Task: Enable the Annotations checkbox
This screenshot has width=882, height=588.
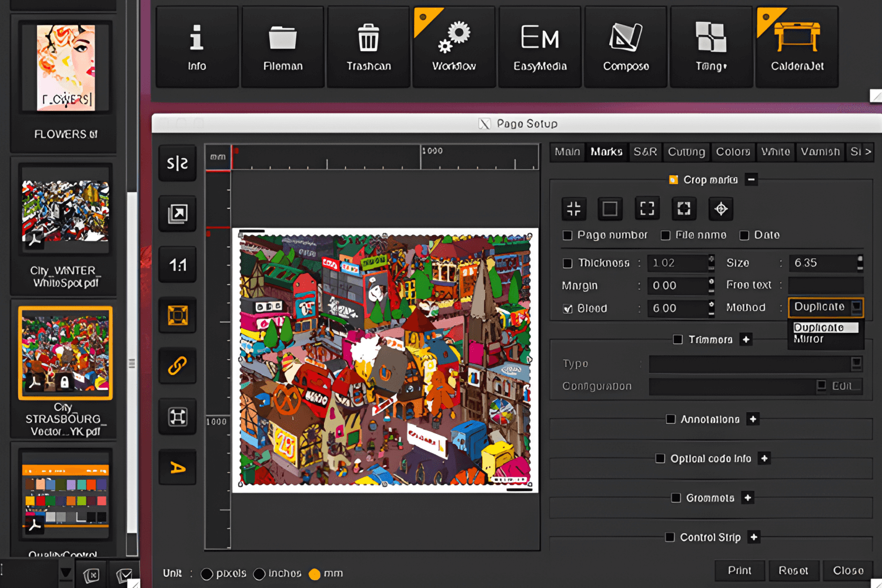Action: tap(670, 419)
